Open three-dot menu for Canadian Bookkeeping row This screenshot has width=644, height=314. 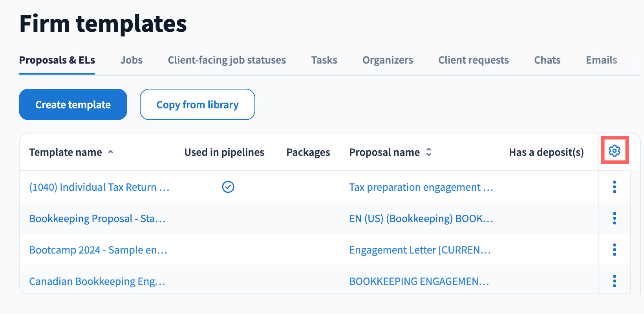(x=615, y=281)
